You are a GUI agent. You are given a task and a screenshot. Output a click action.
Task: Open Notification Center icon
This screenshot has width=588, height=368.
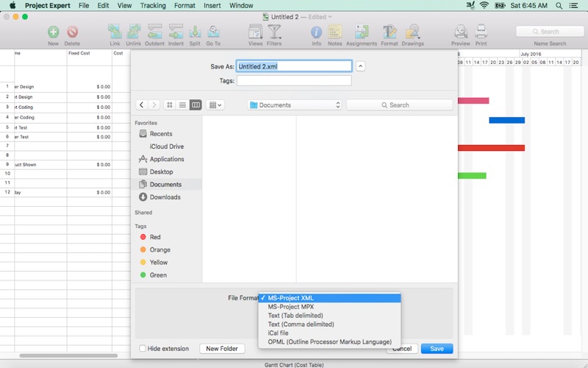coord(573,6)
